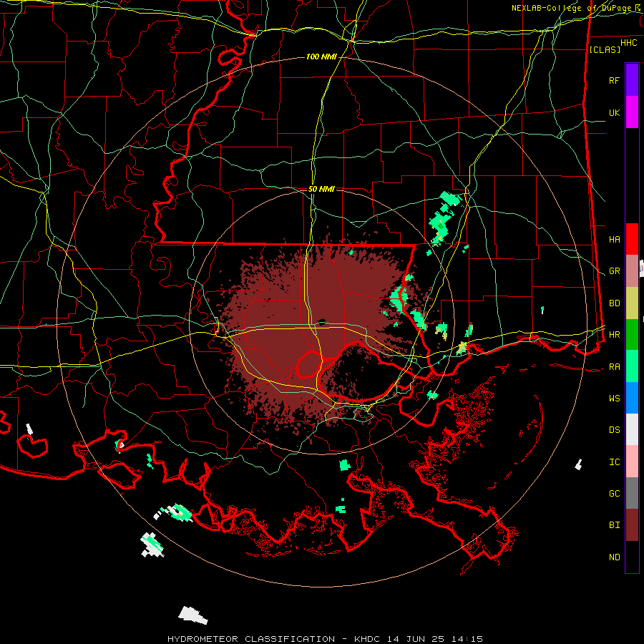Click the RF legend label

pos(614,80)
